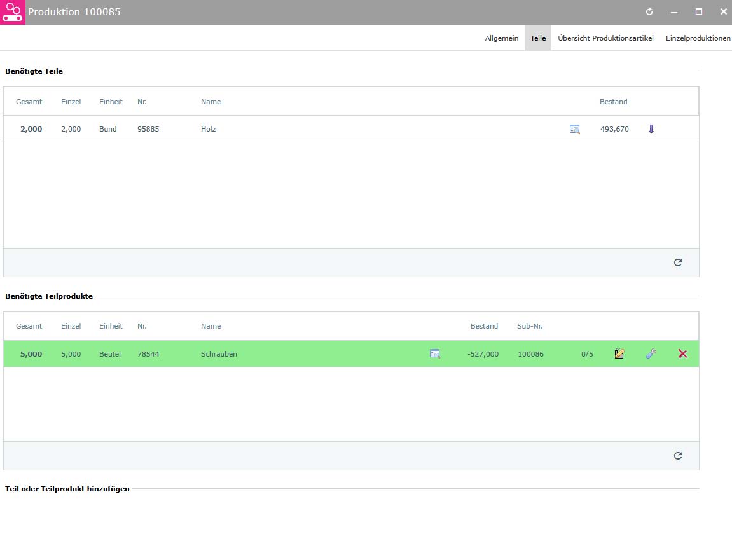This screenshot has height=560, width=732.
Task: Reload the window using title bar refresh icon
Action: pyautogui.click(x=649, y=11)
